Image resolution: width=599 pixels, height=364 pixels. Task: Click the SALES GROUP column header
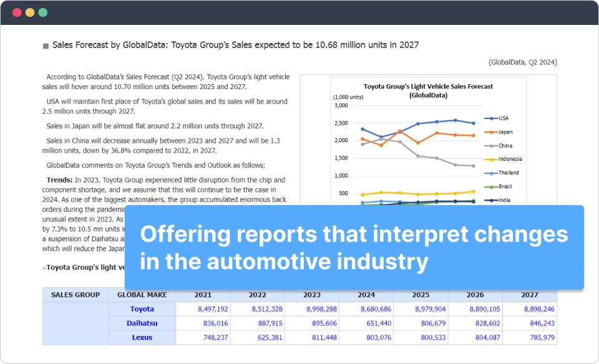pos(75,295)
